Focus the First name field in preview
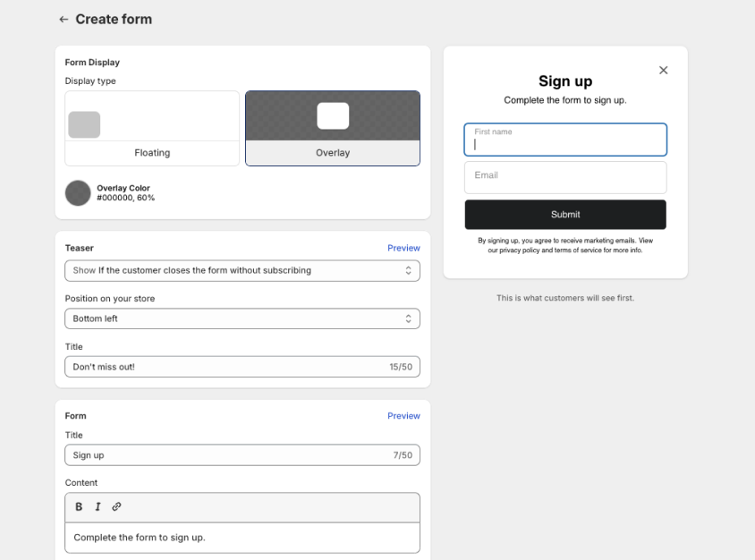Image resolution: width=755 pixels, height=560 pixels. [x=565, y=140]
